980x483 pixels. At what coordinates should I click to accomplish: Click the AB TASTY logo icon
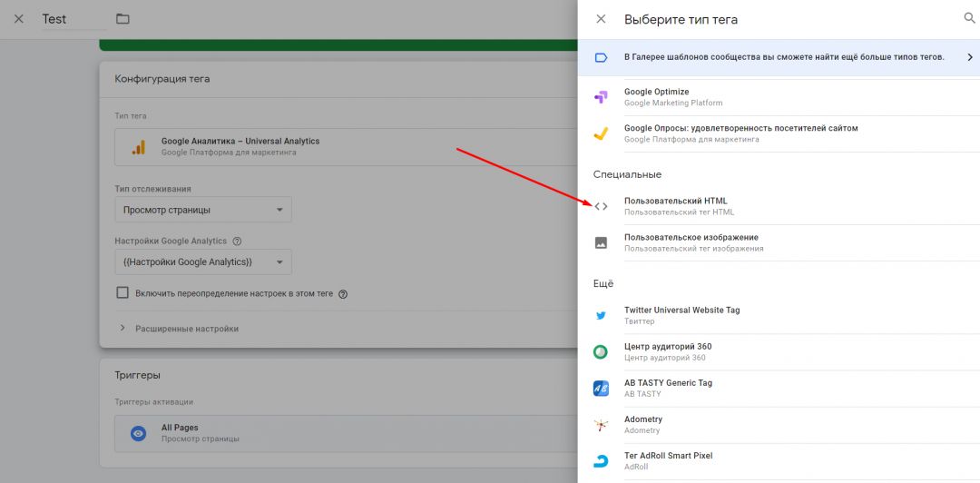coord(601,388)
